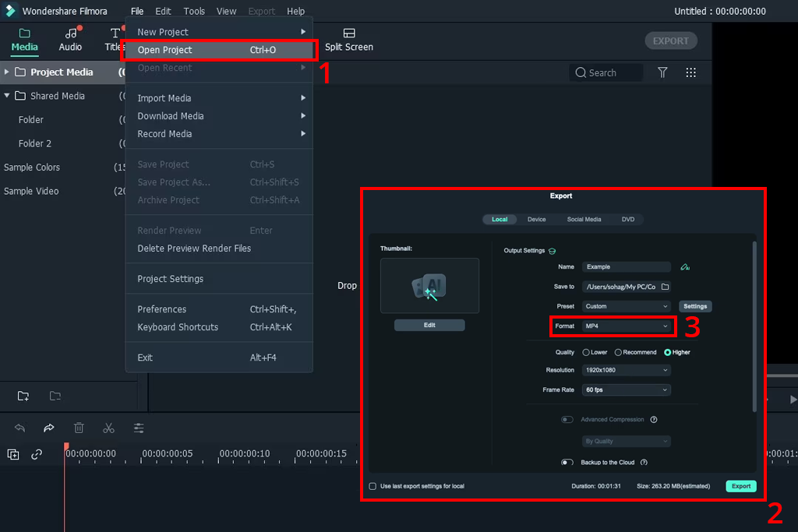Open the Frame Rate 60 fps dropdown

point(626,390)
